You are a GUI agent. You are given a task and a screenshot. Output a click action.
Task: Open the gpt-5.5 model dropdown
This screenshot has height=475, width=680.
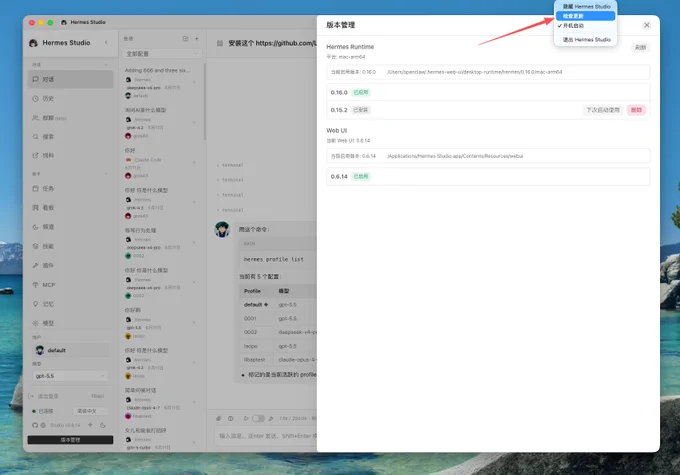pos(70,376)
